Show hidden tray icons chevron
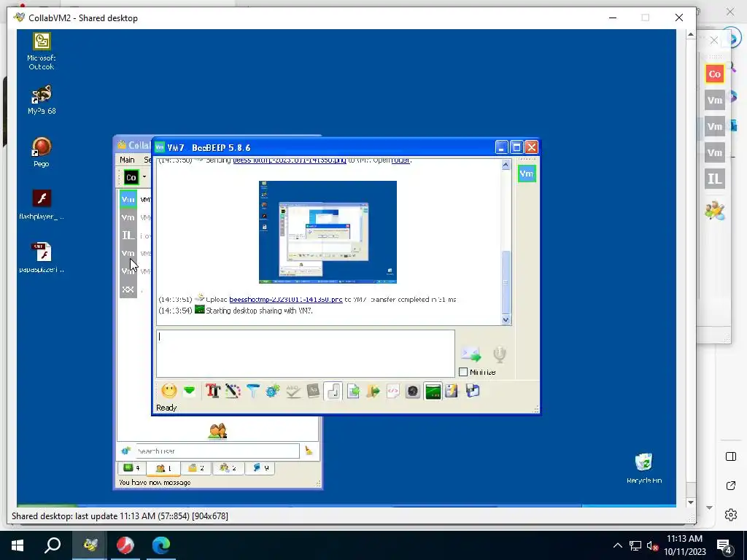This screenshot has width=747, height=560. 617,545
